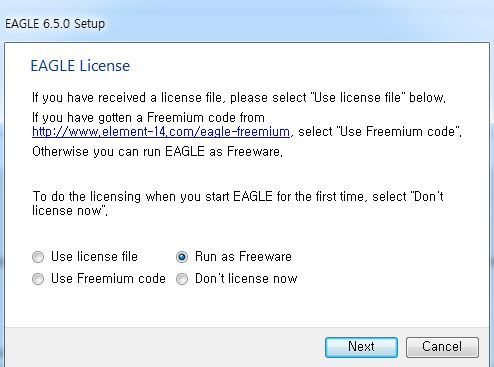Image resolution: width=494 pixels, height=367 pixels.
Task: Click the "Use license file" label text
Action: (x=94, y=257)
